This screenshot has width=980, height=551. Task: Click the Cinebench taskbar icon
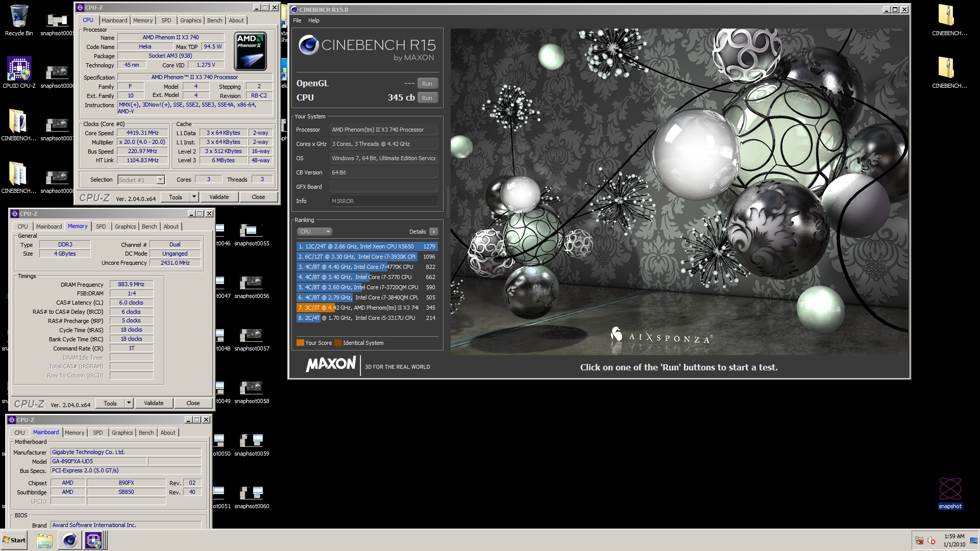pos(69,540)
